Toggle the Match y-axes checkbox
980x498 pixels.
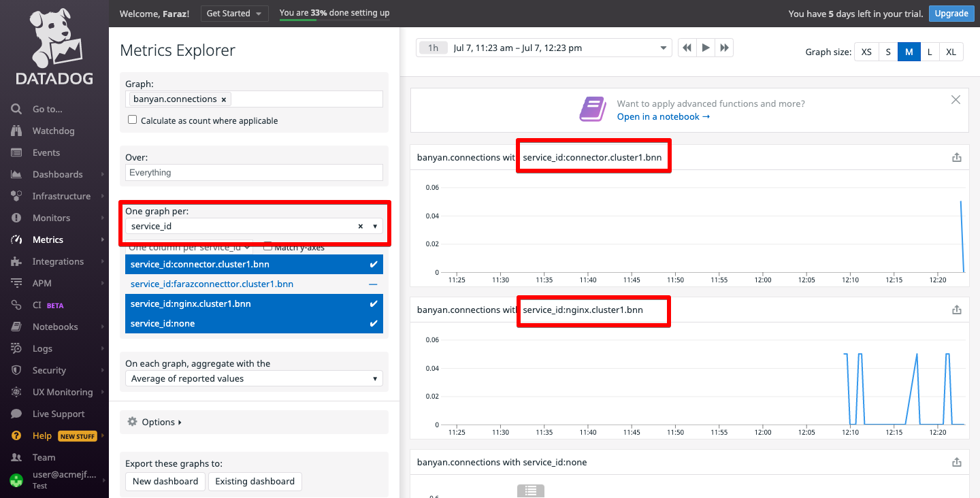coord(267,247)
